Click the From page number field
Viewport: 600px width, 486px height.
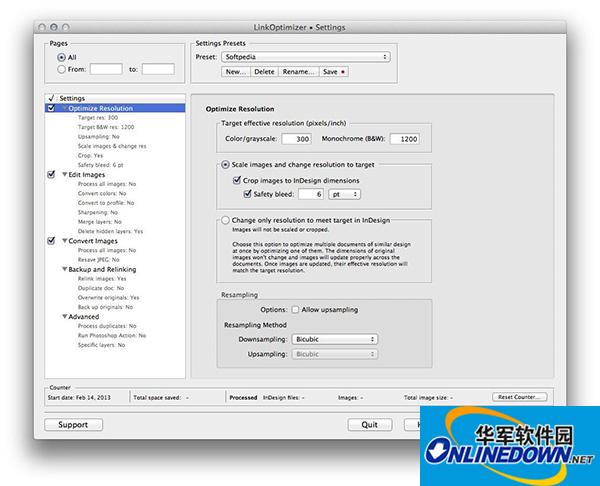pos(106,69)
